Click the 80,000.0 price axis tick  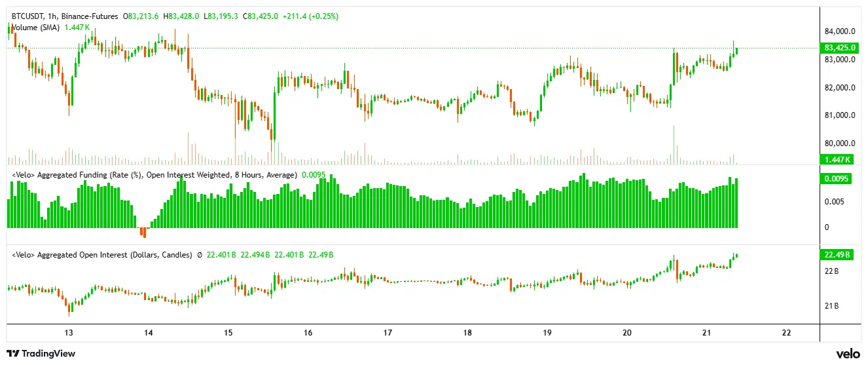840,144
